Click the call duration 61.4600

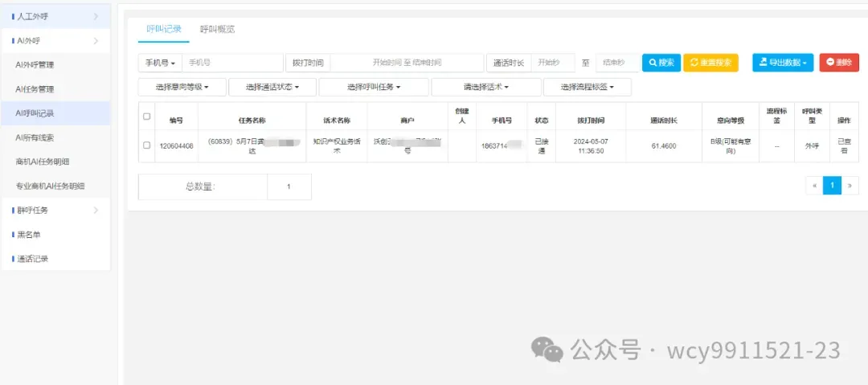(x=664, y=146)
